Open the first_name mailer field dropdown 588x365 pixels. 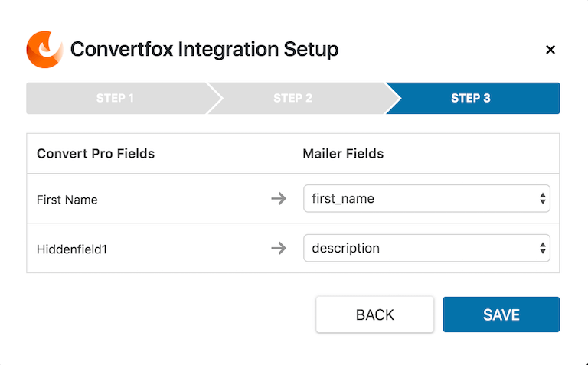coord(426,199)
